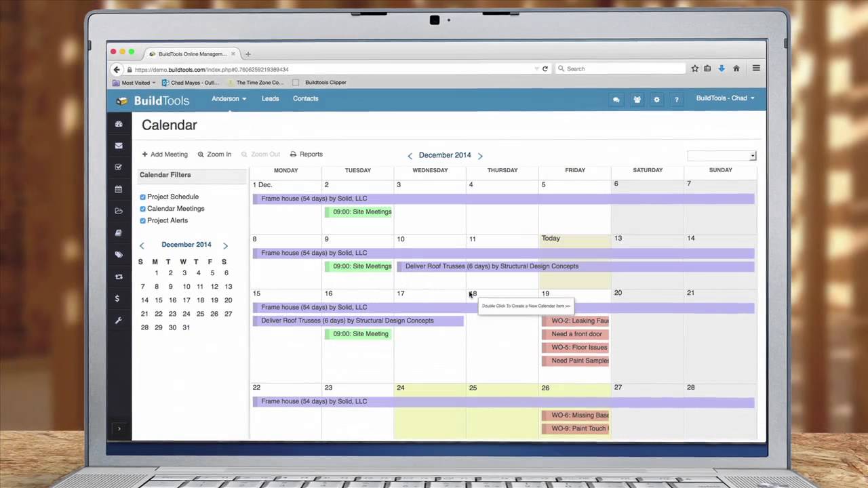
Task: Uncheck the Project Schedule filter
Action: click(143, 197)
